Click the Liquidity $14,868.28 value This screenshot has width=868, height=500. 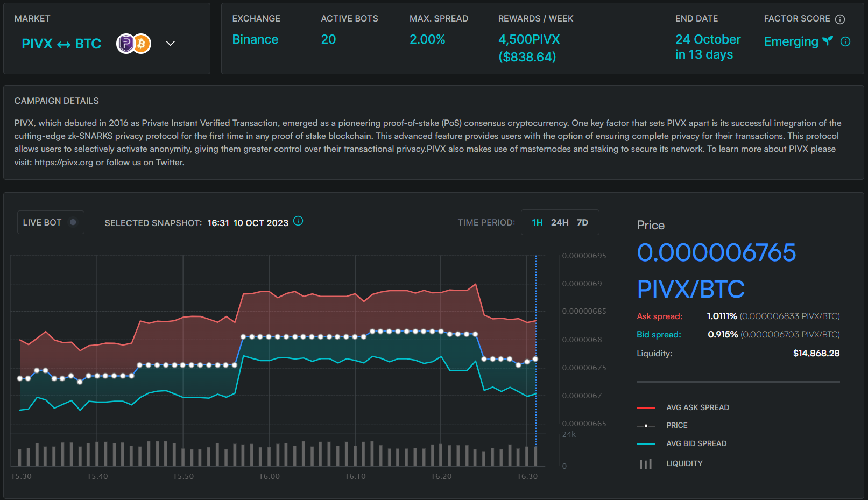click(x=816, y=353)
